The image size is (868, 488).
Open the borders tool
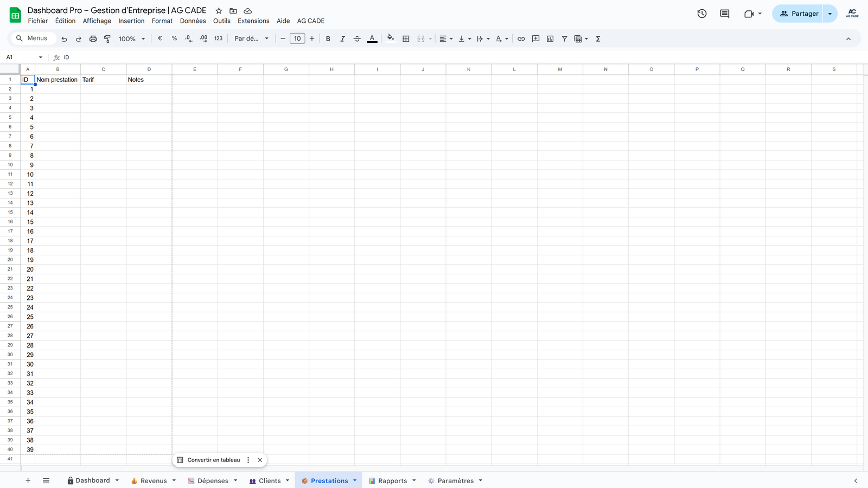(406, 38)
